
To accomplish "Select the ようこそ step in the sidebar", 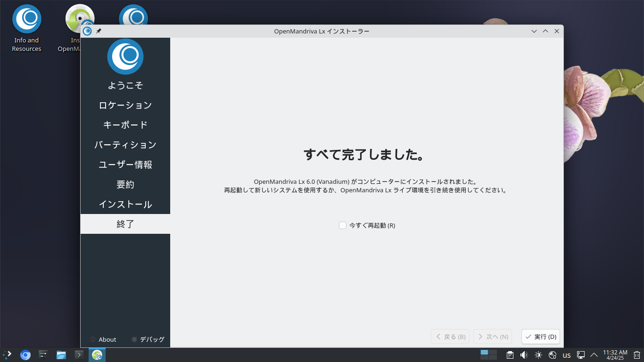I will (x=125, y=85).
